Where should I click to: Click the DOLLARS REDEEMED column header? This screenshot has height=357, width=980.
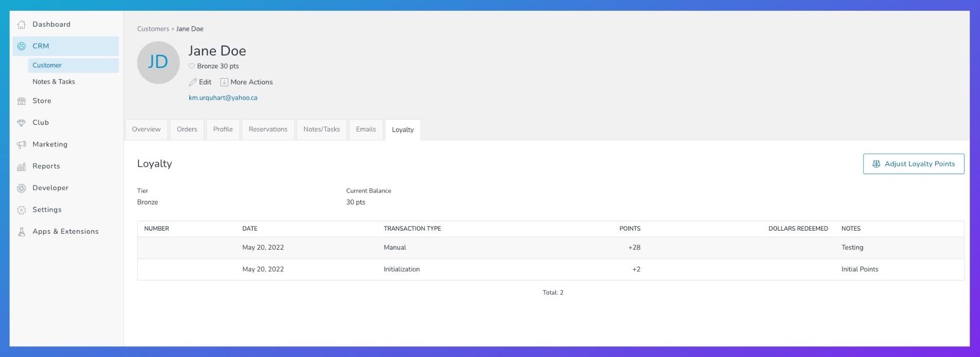point(798,229)
